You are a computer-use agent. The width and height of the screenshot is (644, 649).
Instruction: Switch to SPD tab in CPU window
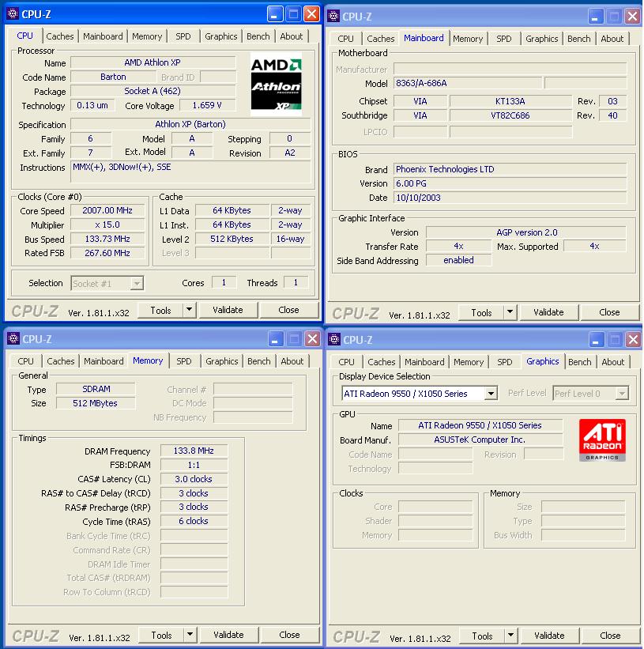pos(183,36)
